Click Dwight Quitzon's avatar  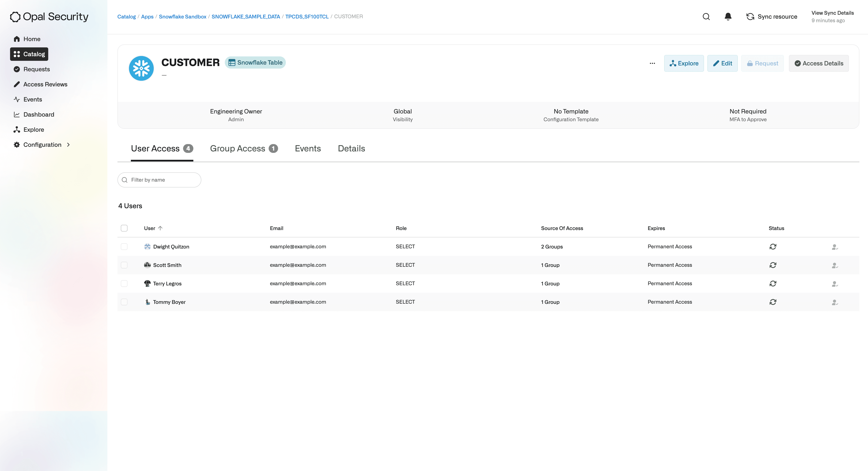pos(147,247)
